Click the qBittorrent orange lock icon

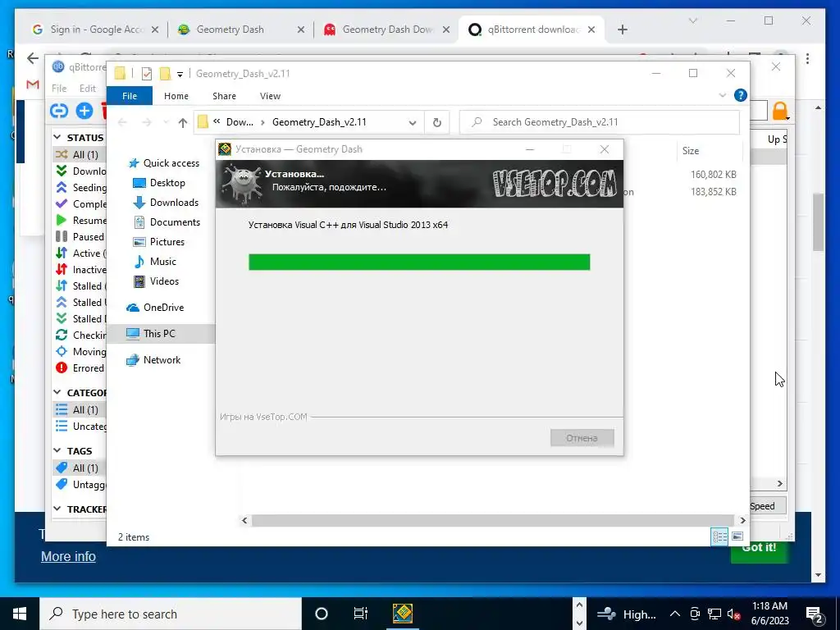[x=780, y=111]
